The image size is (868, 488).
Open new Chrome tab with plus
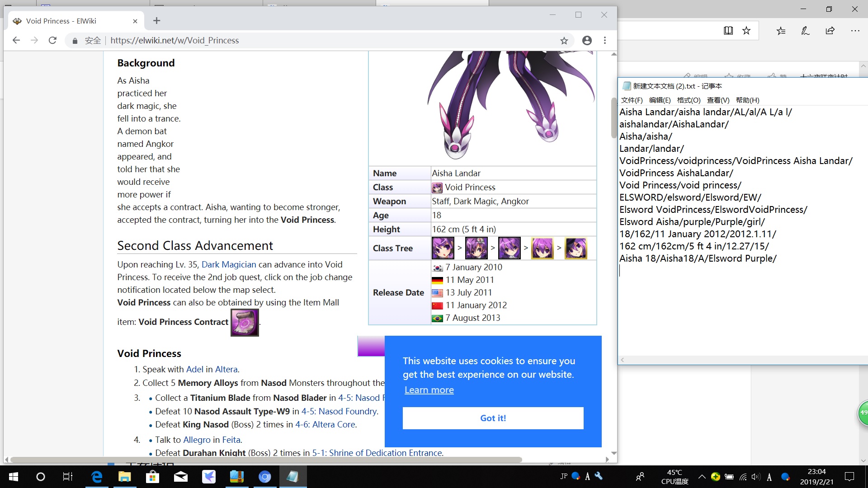[156, 21]
